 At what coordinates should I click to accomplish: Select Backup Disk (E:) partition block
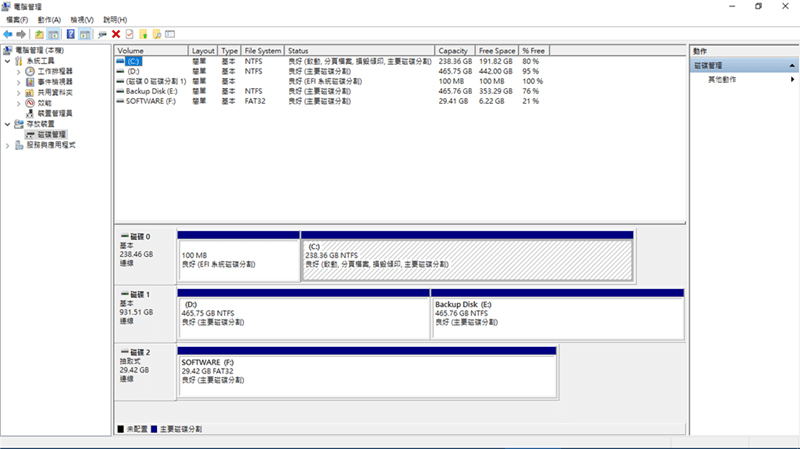557,314
